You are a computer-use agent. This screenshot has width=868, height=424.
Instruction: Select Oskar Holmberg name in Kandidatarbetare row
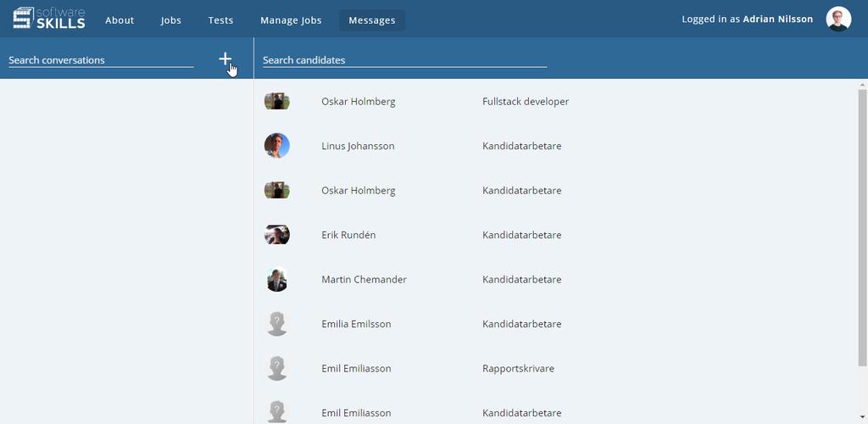click(359, 190)
